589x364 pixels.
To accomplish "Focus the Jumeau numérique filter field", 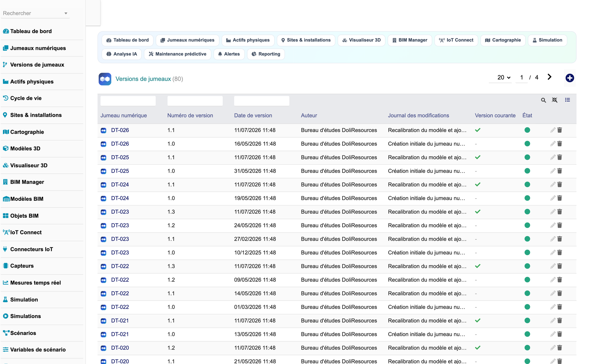I will click(128, 101).
